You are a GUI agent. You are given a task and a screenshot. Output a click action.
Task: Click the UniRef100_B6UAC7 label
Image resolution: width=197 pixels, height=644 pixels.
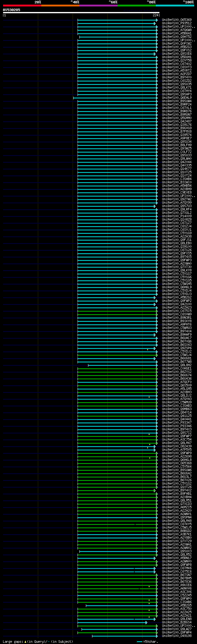pyautogui.click(x=177, y=338)
